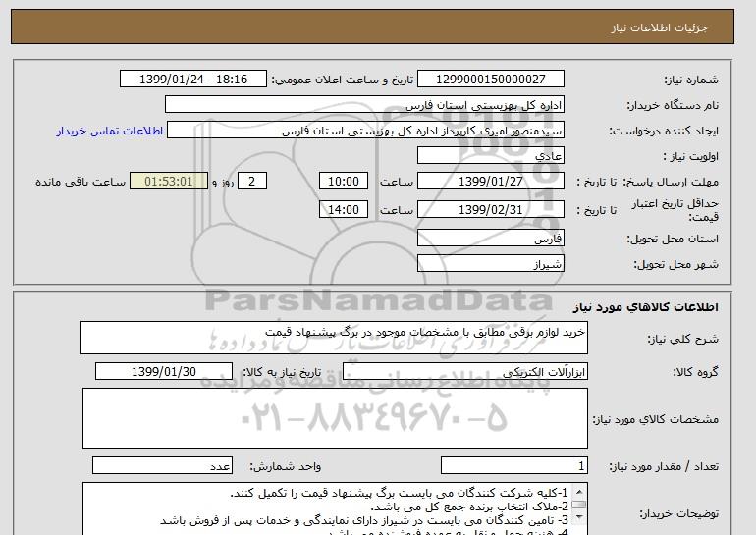Click the request creator field (سیدمنصور امیری)
The width and height of the screenshot is (756, 535).
pos(365,131)
